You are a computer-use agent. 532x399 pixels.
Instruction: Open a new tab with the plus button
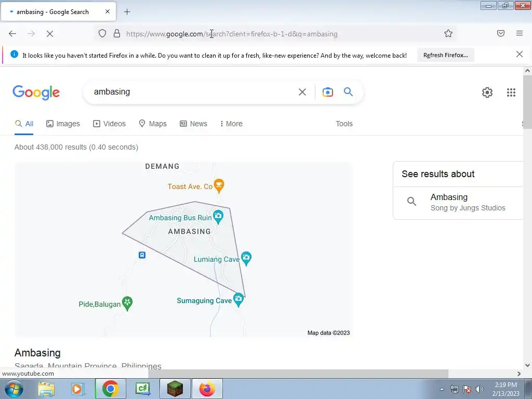point(127,12)
